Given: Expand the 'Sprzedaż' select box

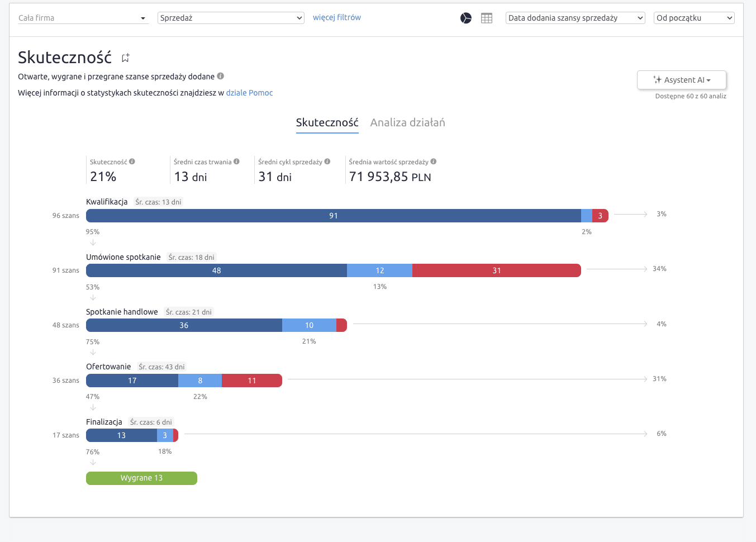Looking at the screenshot, I should [231, 18].
